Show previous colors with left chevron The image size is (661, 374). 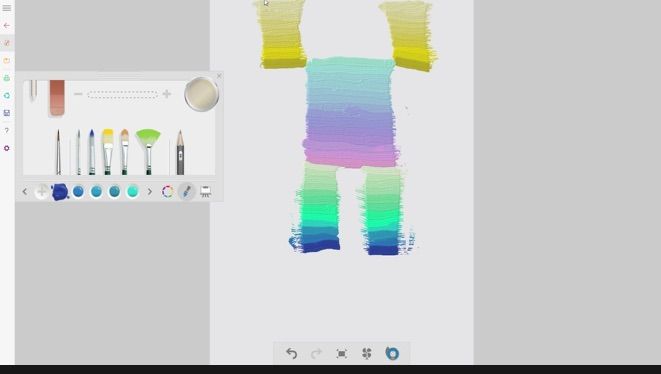tap(25, 192)
